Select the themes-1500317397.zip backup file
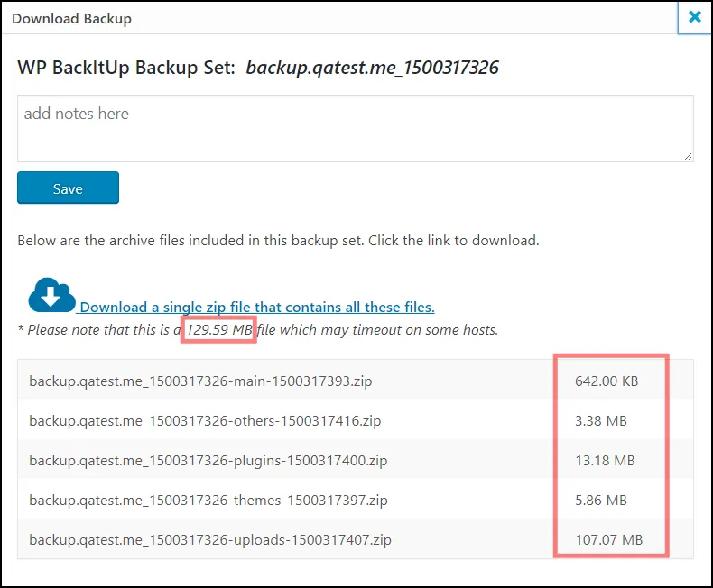This screenshot has width=713, height=588. [208, 501]
